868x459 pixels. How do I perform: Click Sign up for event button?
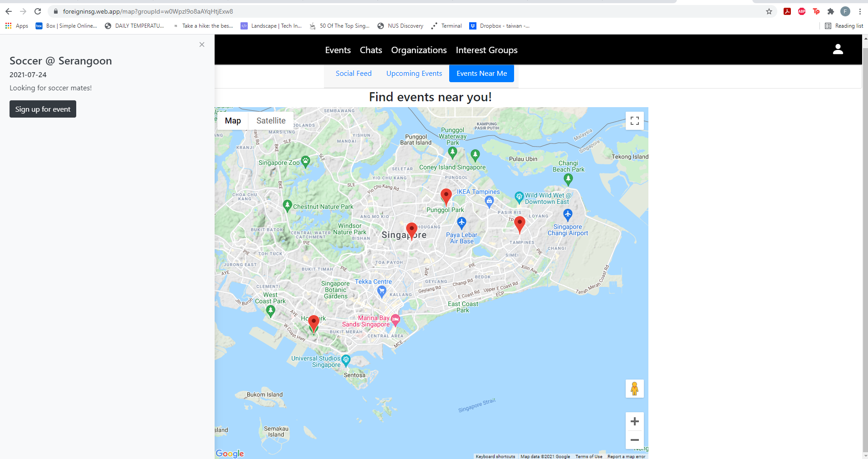(43, 109)
